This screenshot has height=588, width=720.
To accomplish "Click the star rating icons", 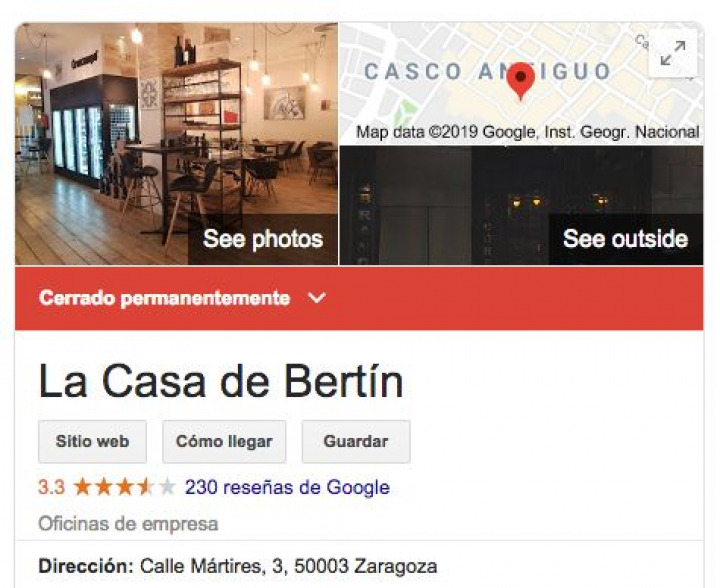I will (124, 487).
